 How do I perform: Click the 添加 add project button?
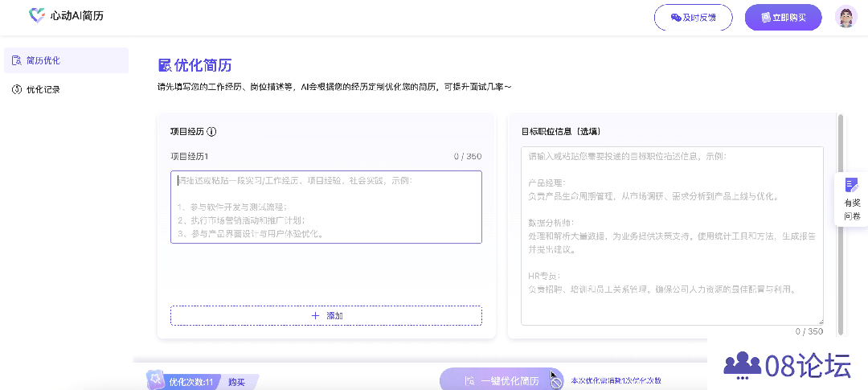pyautogui.click(x=326, y=316)
